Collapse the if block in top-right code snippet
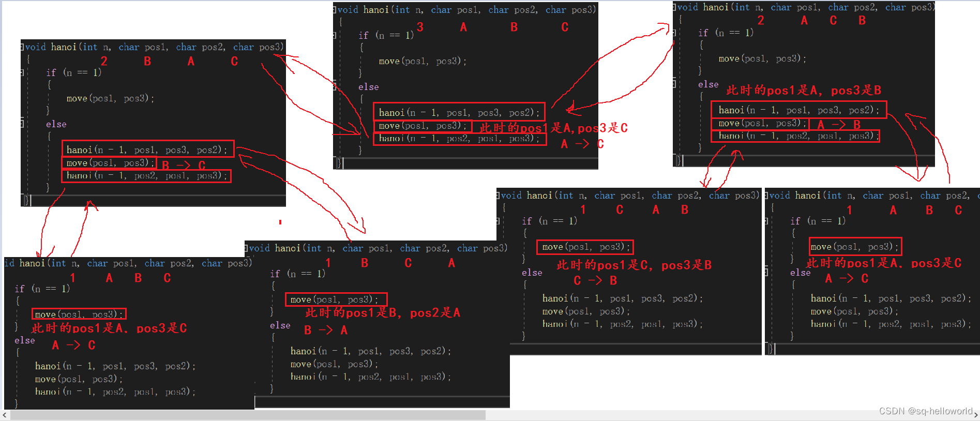Screen dimensions: 980x421 pos(675,33)
